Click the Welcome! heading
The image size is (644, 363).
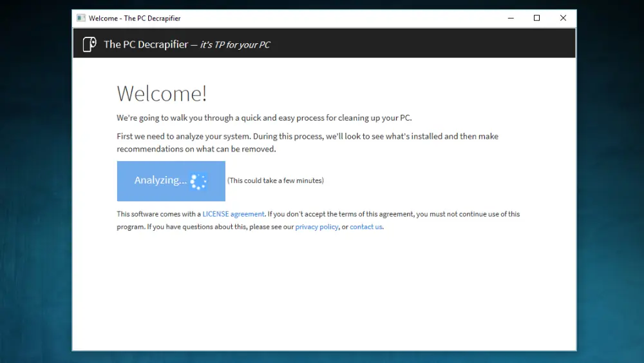[162, 93]
